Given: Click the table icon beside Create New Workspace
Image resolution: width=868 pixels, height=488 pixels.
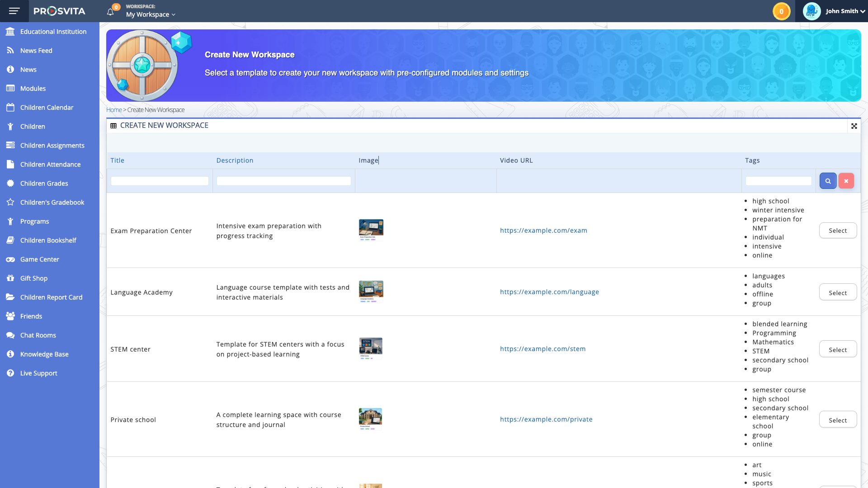Looking at the screenshot, I should click(x=113, y=126).
